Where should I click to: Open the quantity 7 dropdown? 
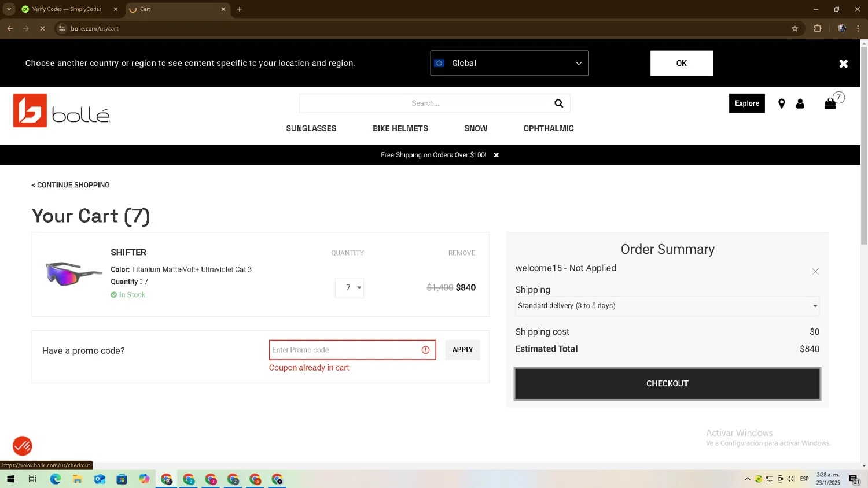pos(350,287)
